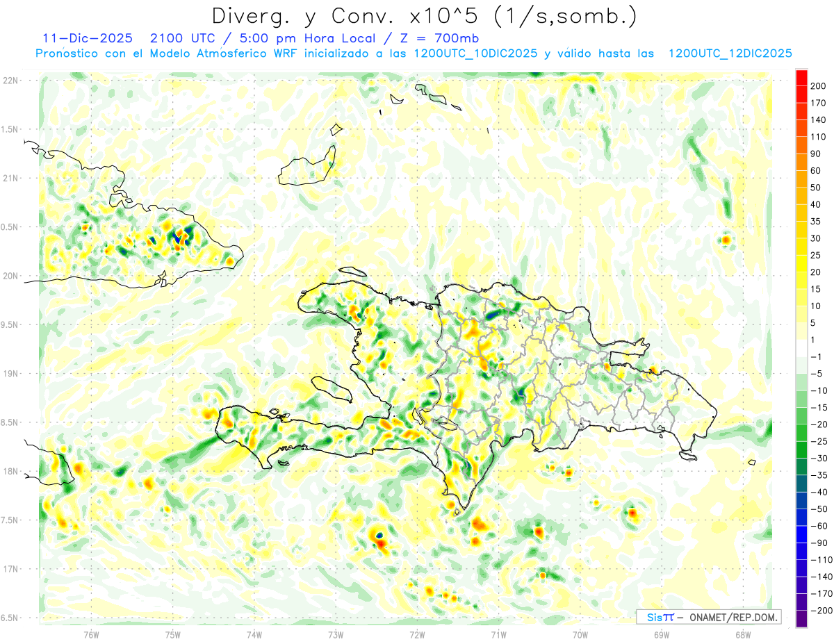Pick the bottom purple colorbar segment below -200

pyautogui.click(x=802, y=618)
